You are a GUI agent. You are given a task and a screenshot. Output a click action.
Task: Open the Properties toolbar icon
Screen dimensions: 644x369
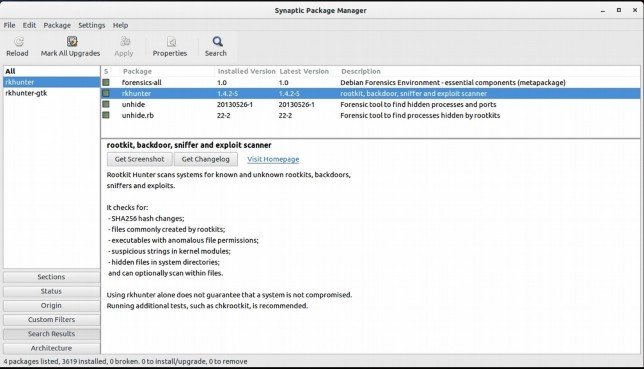coord(171,42)
